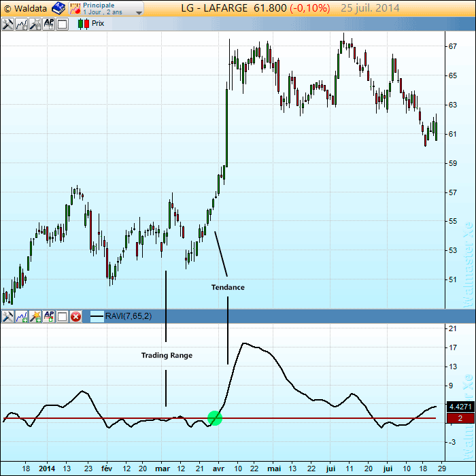The width and height of the screenshot is (476, 476).
Task: Click the mai month label on time axis
Action: point(274,469)
